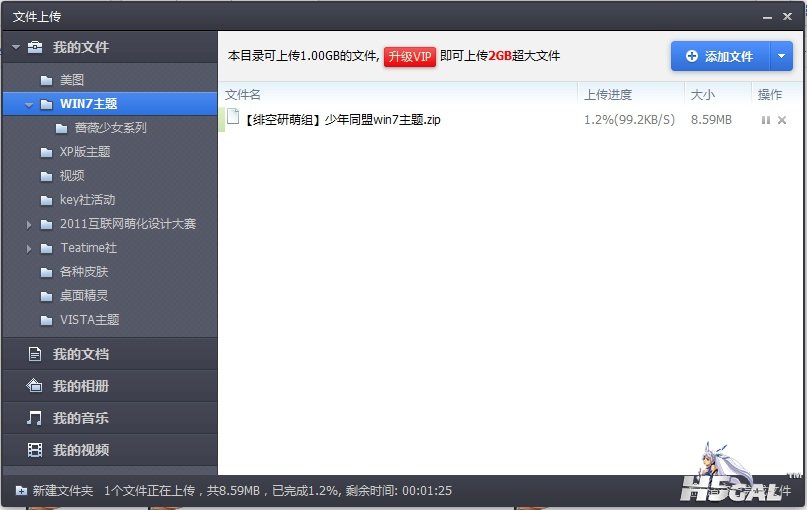Image resolution: width=807 pixels, height=510 pixels.
Task: Click the 我的文件 section header
Action: 110,47
